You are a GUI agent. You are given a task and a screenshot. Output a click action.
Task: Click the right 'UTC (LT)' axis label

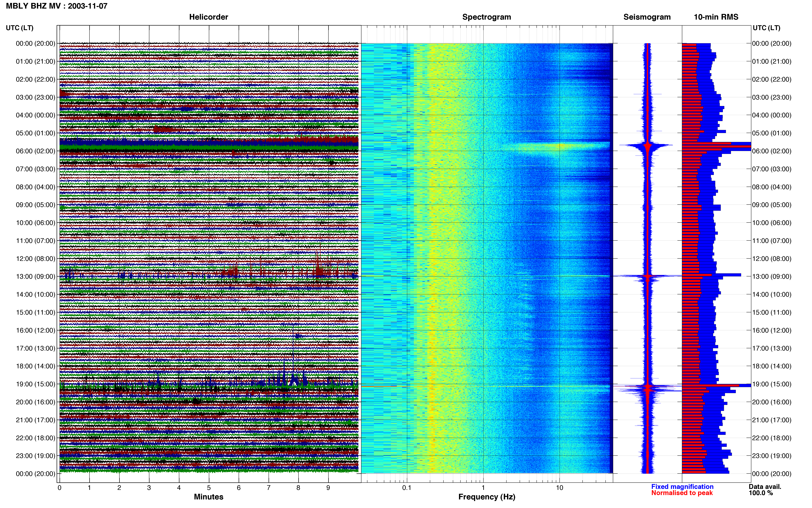point(766,28)
